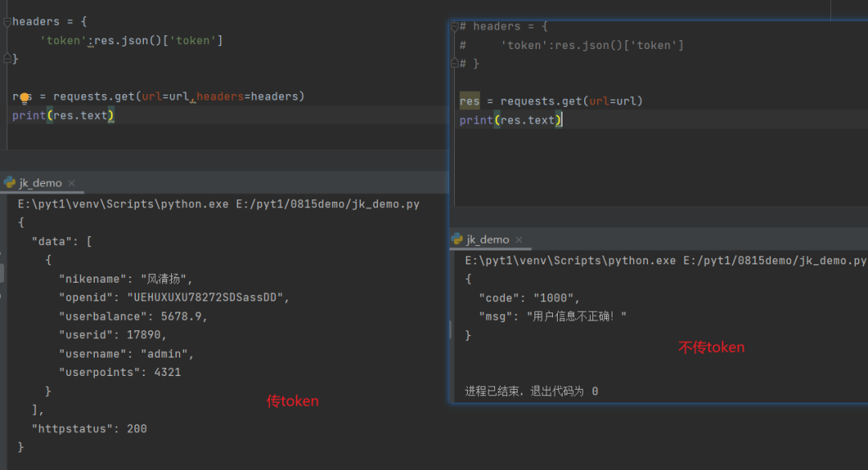Click the Python icon on right jk_demo tab
This screenshot has height=470, width=868.
coord(457,239)
